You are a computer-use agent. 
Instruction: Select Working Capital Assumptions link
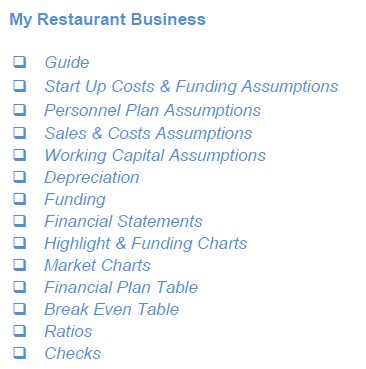155,156
